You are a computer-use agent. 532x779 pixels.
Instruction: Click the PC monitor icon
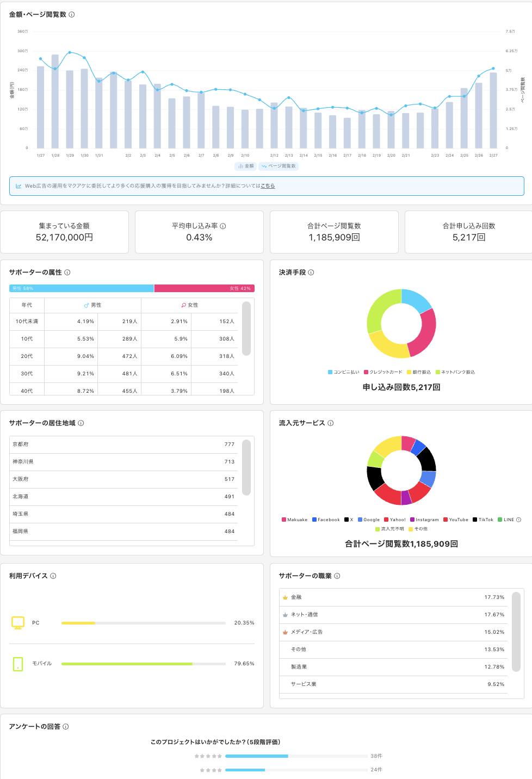pos(18,623)
